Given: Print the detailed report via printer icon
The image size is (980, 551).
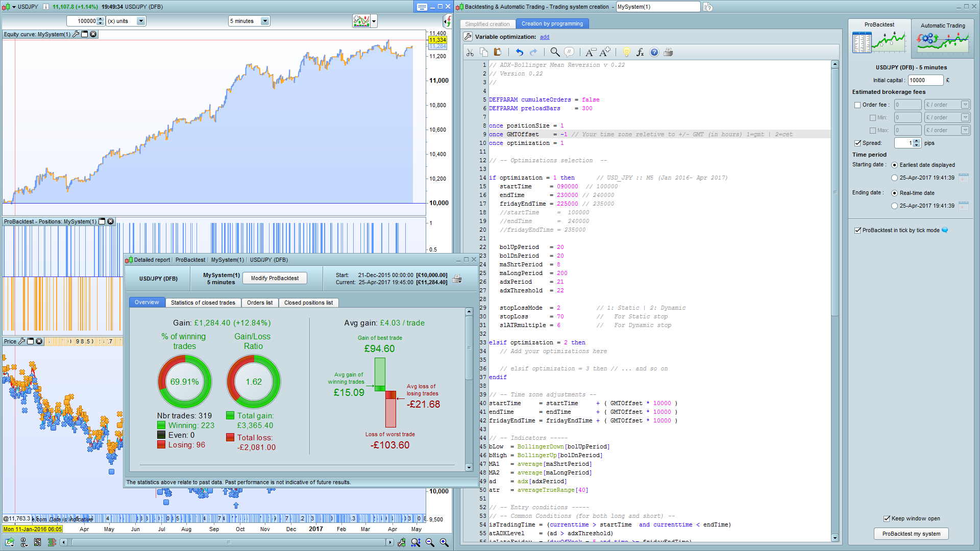Looking at the screenshot, I should click(457, 279).
